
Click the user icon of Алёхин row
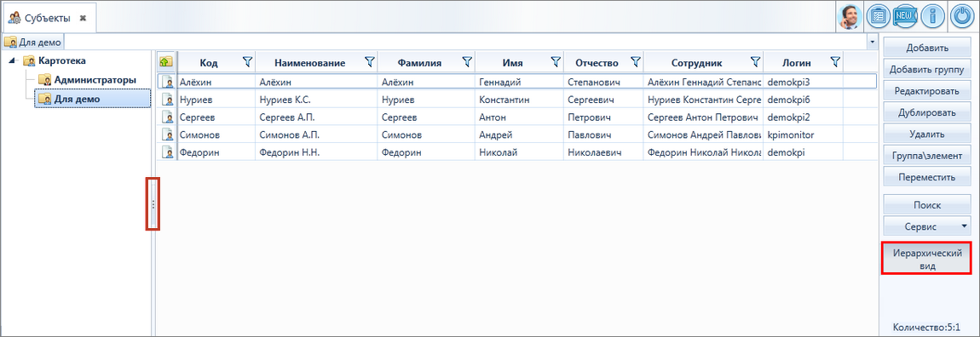point(167,81)
